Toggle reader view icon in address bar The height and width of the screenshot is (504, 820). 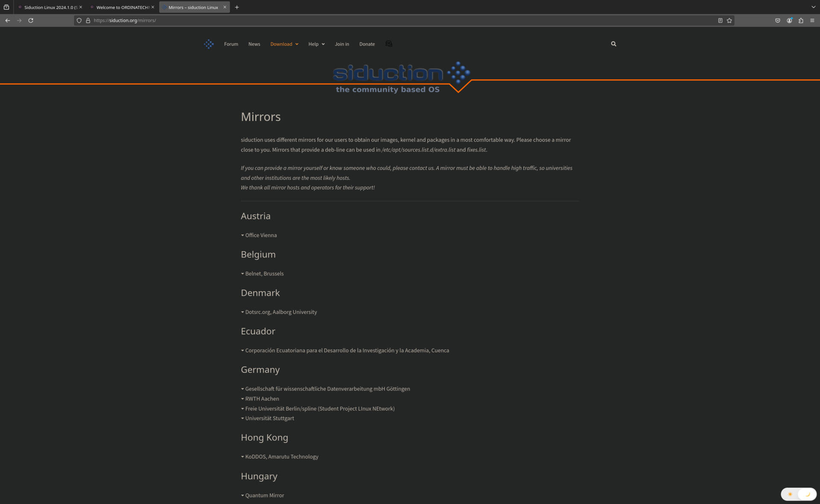[720, 20]
